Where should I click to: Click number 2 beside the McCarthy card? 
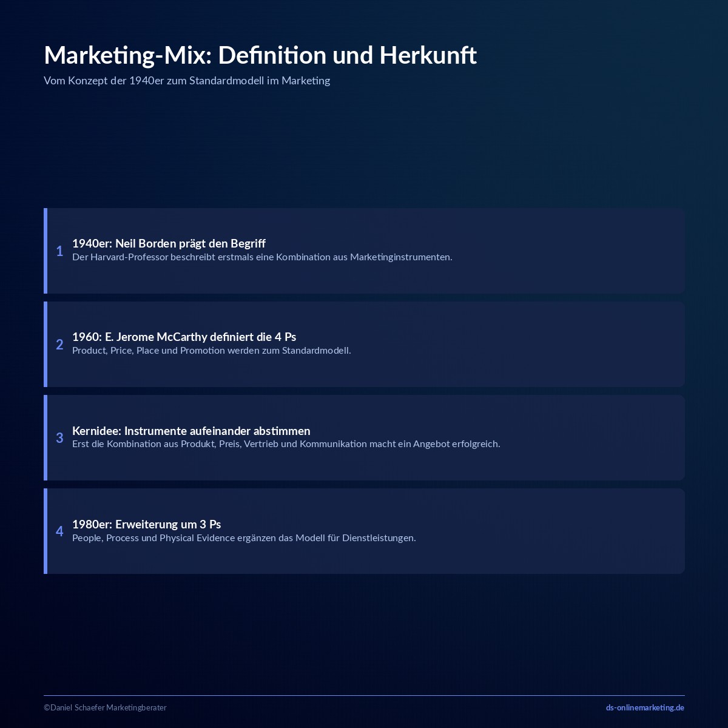[x=59, y=345]
